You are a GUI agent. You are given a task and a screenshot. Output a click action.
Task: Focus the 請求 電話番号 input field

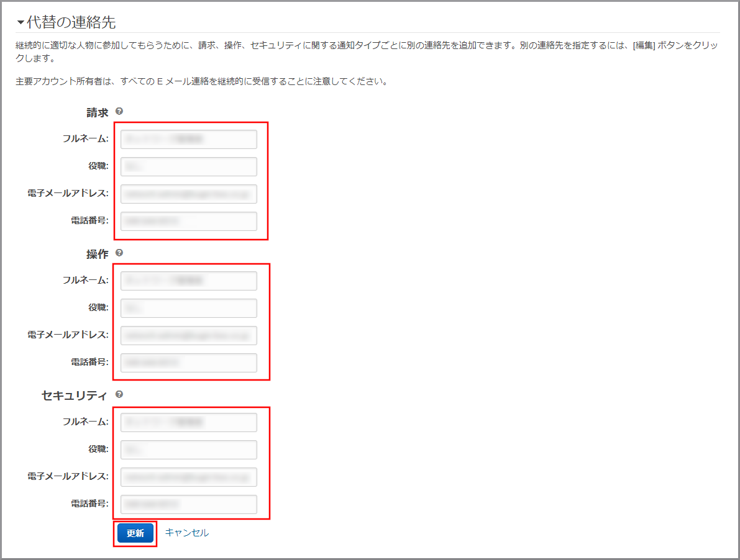189,221
